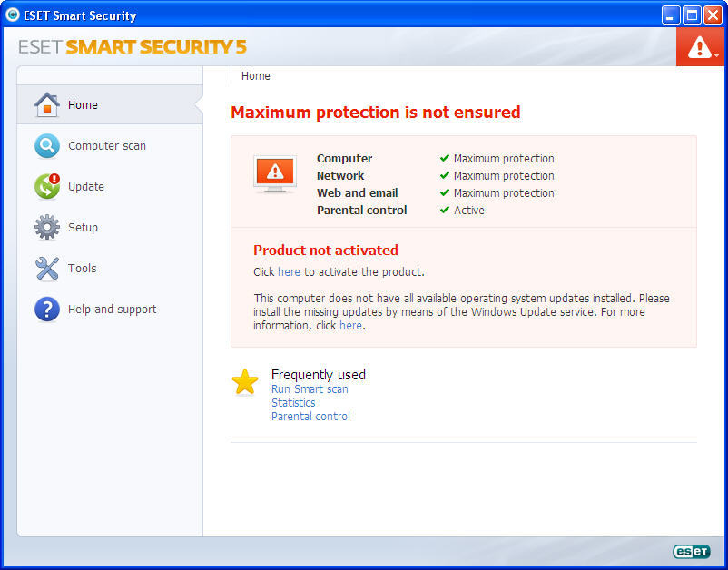The image size is (728, 570).
Task: Select the Home icon in the sidebar
Action: [47, 103]
